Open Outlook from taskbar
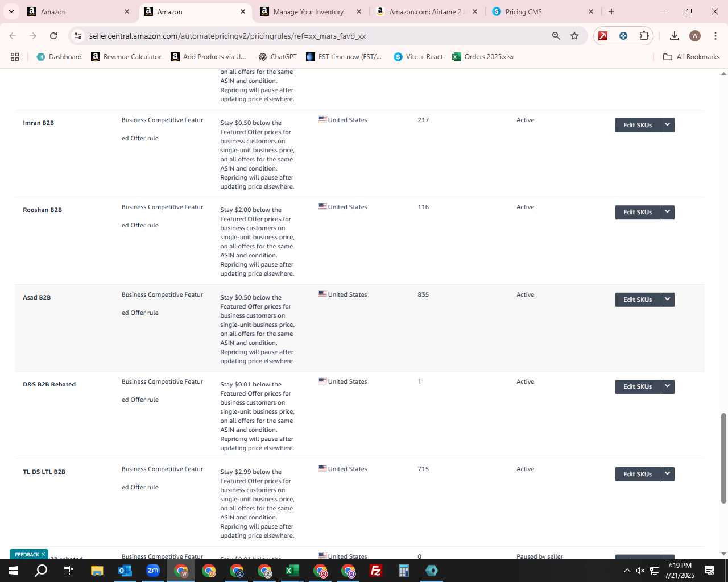 [x=125, y=571]
